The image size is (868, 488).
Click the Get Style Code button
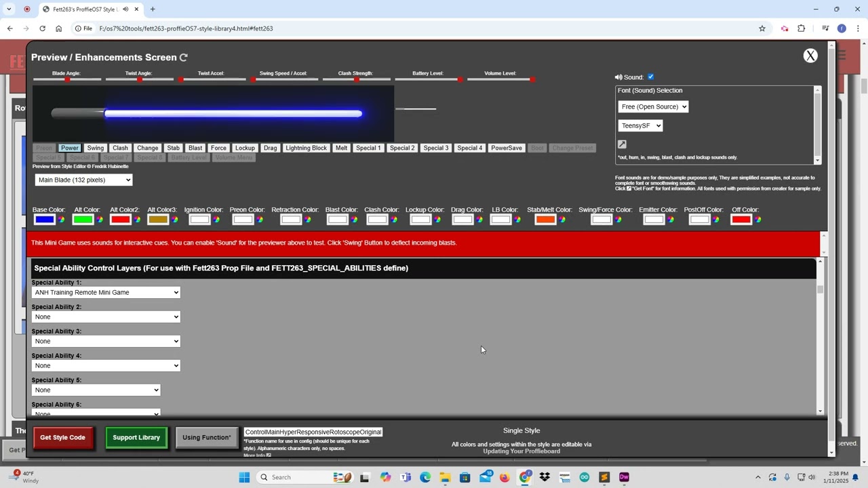[62, 438]
